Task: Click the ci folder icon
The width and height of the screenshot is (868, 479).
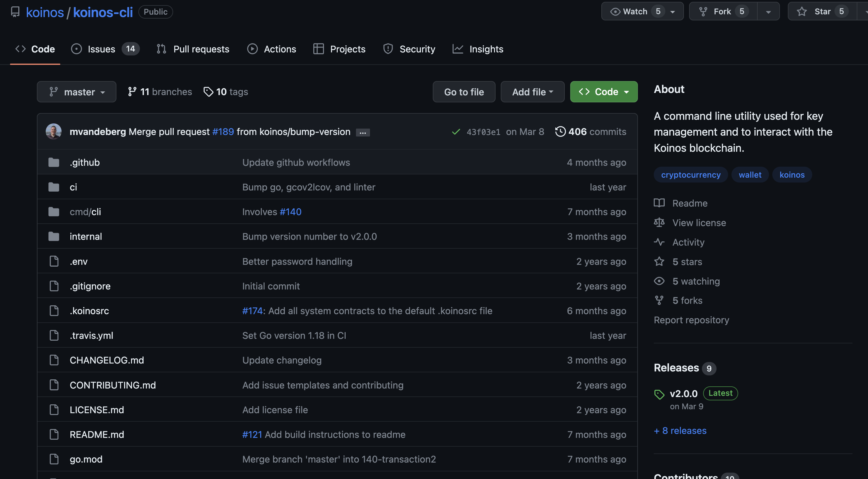Action: [x=54, y=187]
